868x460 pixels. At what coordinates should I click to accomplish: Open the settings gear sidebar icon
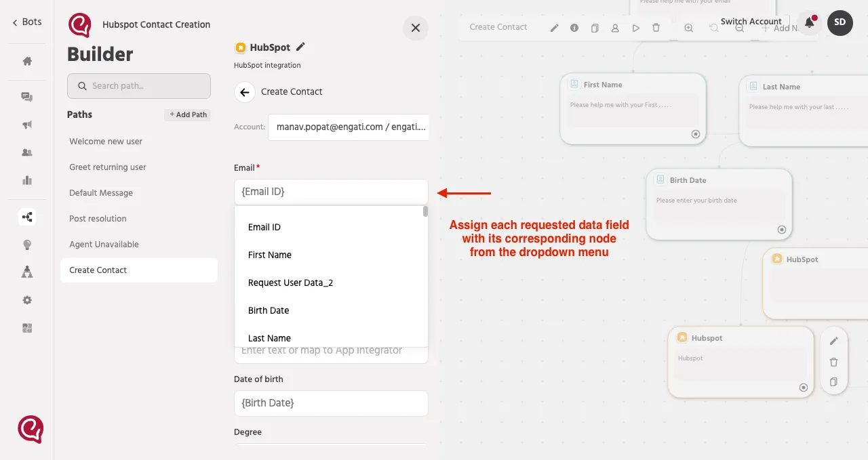(x=27, y=300)
